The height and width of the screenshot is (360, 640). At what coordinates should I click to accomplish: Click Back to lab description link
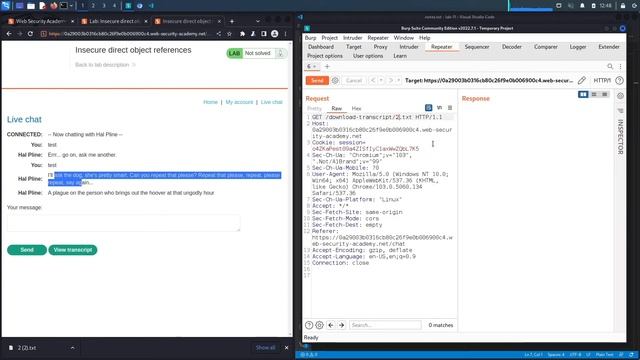coord(105,65)
